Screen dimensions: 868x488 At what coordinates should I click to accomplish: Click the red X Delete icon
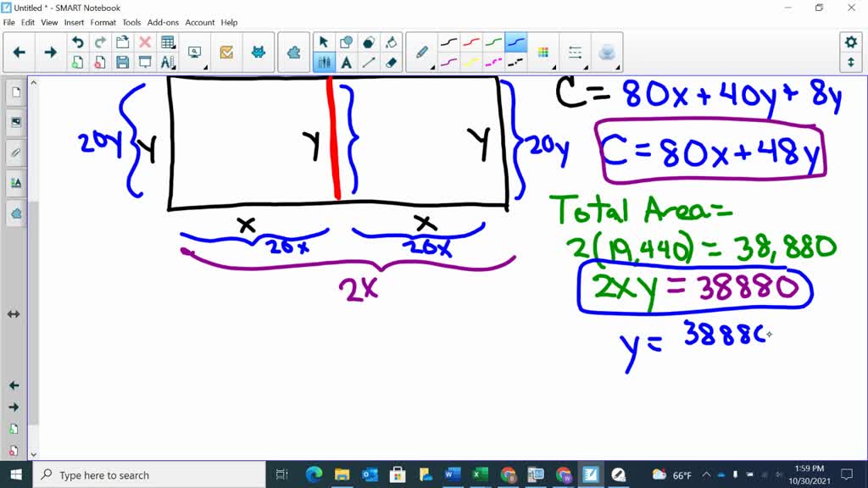click(x=145, y=42)
